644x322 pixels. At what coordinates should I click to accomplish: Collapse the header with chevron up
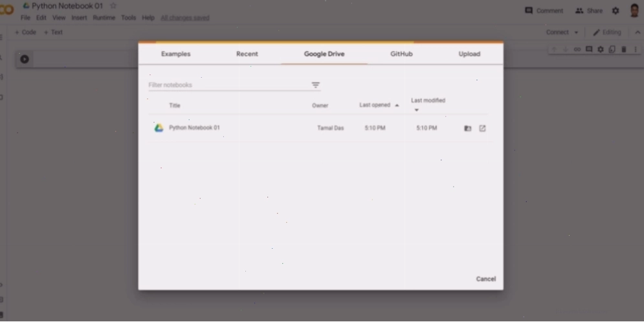point(638,32)
